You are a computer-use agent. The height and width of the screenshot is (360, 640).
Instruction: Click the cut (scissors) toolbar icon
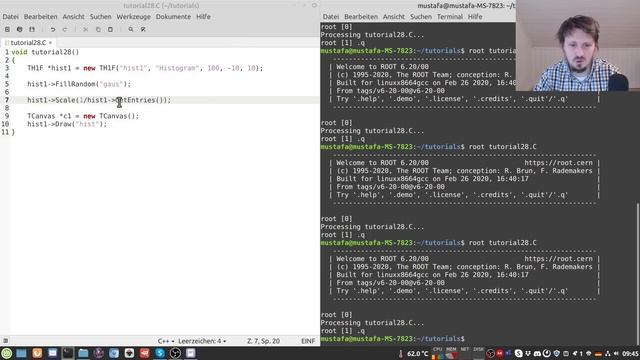point(86,29)
